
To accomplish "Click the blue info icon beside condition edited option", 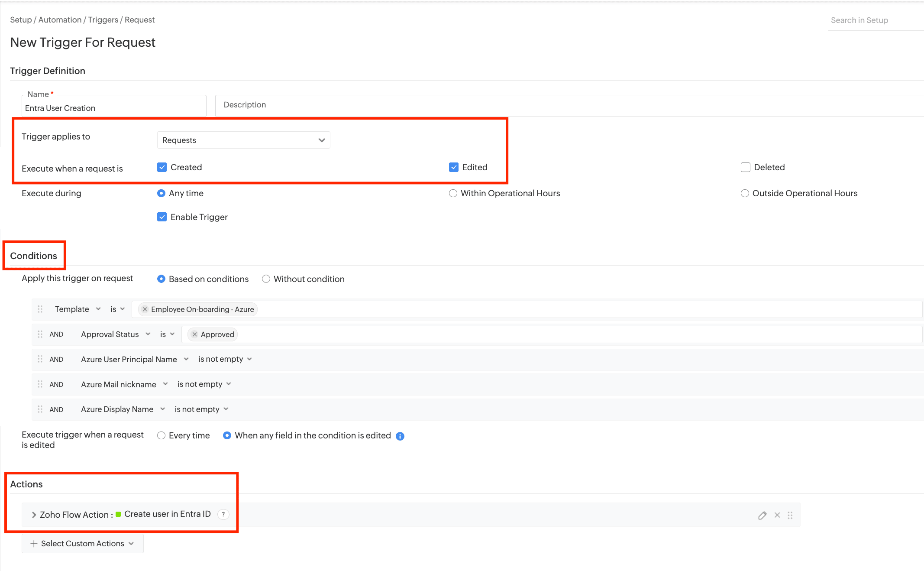I will [400, 436].
